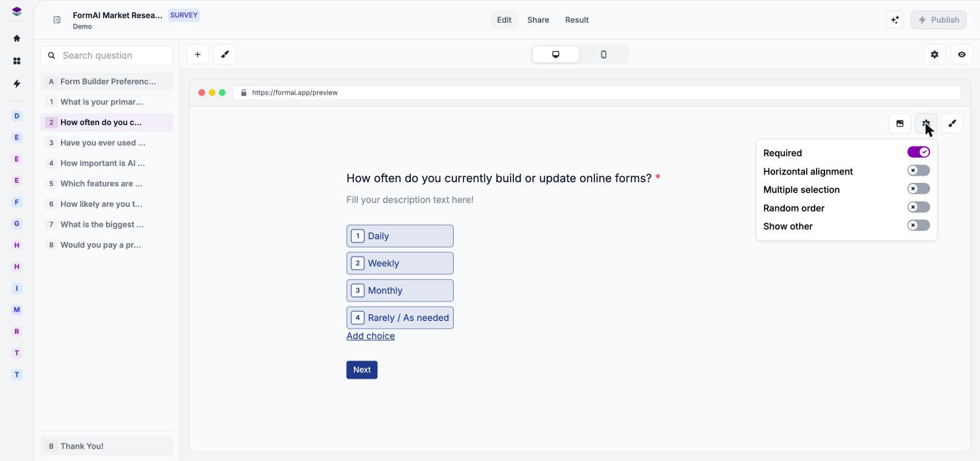Select question 3 Have you ever used

click(107, 143)
